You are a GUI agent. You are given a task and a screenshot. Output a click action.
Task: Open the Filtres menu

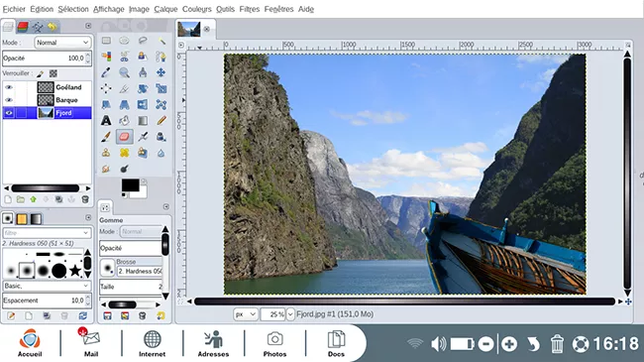(250, 9)
